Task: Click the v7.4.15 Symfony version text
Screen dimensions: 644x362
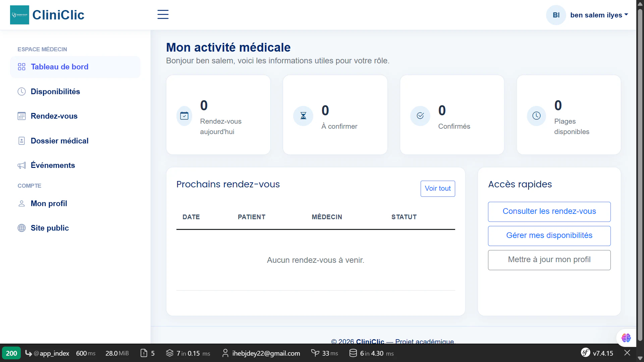Action: click(x=603, y=353)
